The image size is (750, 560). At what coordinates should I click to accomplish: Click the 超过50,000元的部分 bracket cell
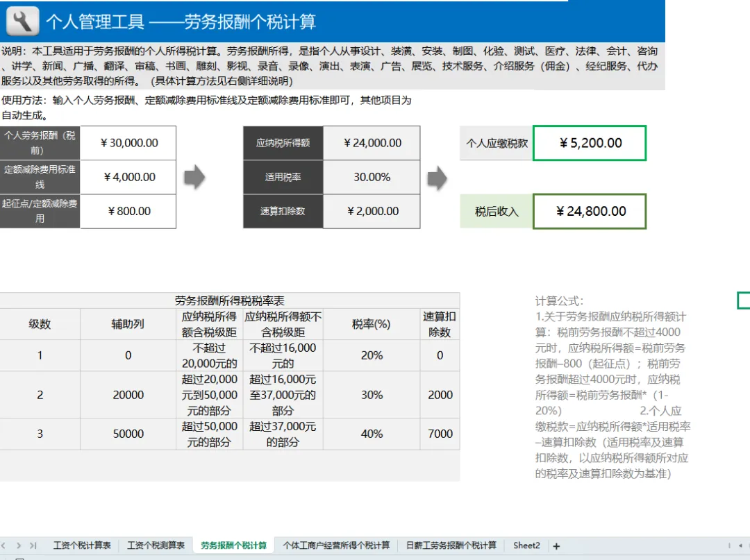coord(210,434)
